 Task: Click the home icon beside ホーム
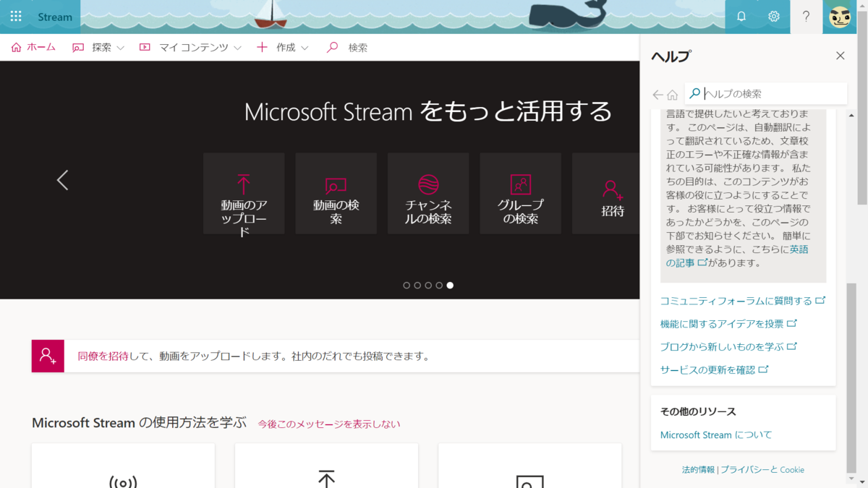[17, 47]
